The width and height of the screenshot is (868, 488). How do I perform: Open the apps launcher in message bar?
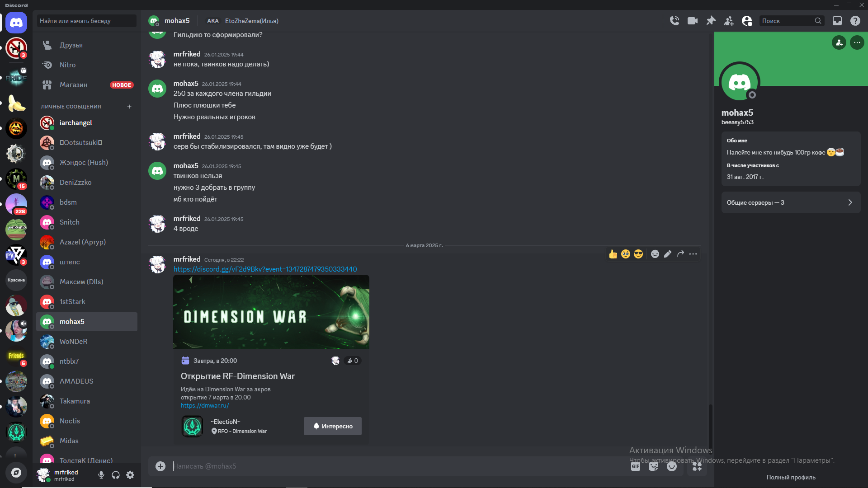(x=697, y=466)
